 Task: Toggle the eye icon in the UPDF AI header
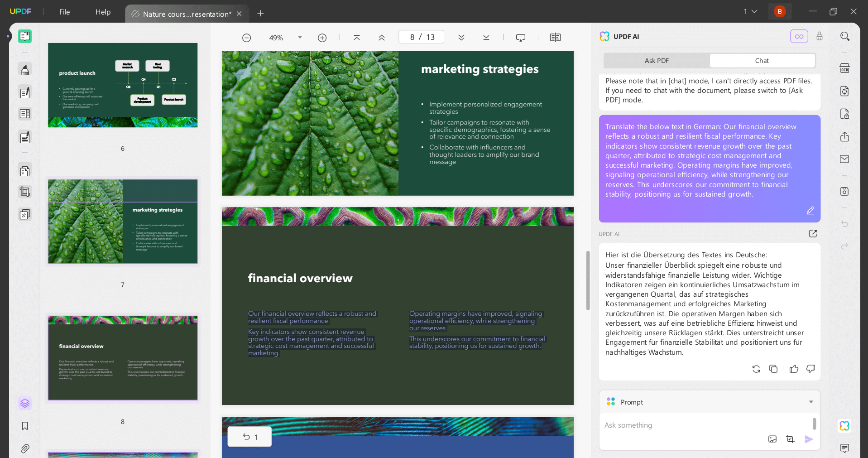click(799, 36)
